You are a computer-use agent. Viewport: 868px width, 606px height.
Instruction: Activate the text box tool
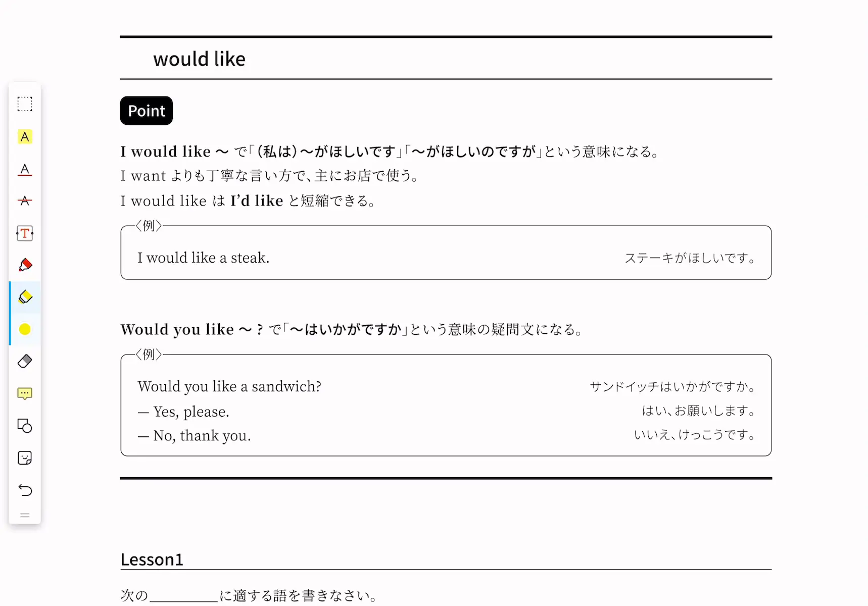tap(25, 233)
